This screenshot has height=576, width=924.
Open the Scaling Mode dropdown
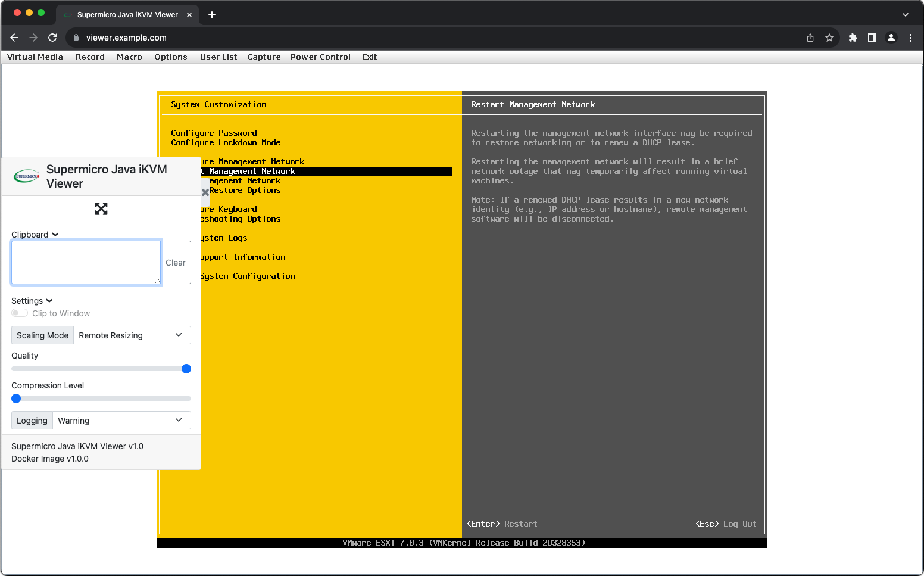(x=131, y=335)
